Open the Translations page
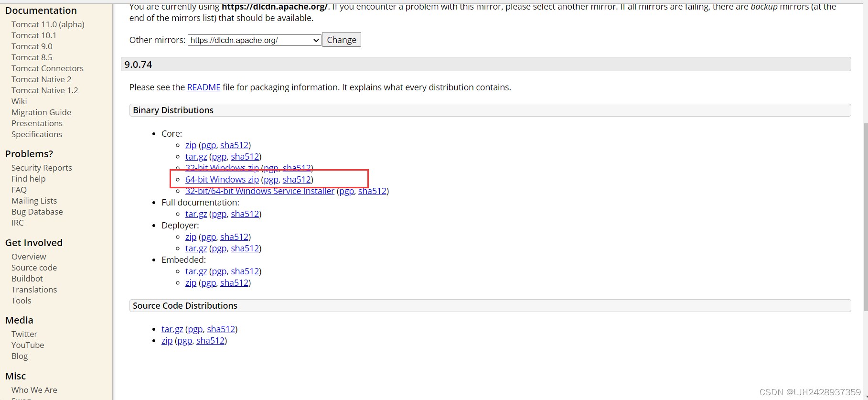The height and width of the screenshot is (400, 868). pos(34,290)
